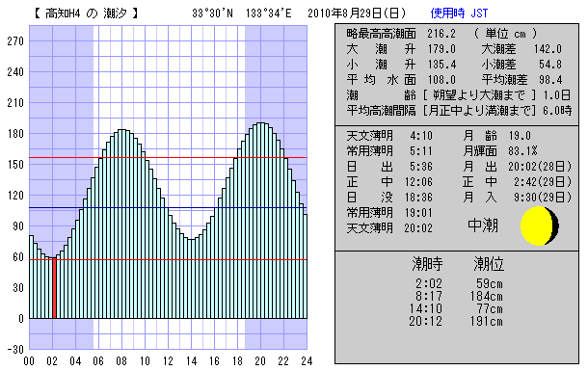The width and height of the screenshot is (588, 371).
Task: Click the sunrise '日出' time 5:36
Action: click(x=420, y=167)
